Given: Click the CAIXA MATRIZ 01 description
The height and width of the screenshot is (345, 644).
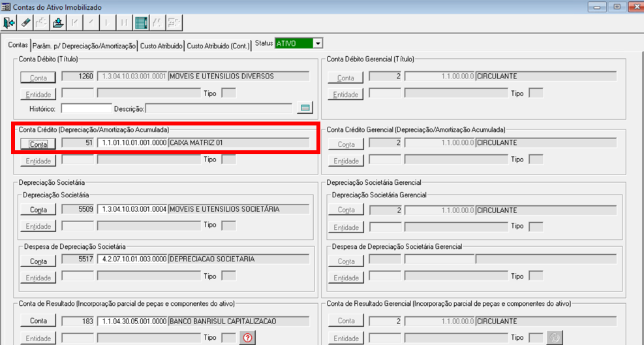Looking at the screenshot, I should coord(239,143).
